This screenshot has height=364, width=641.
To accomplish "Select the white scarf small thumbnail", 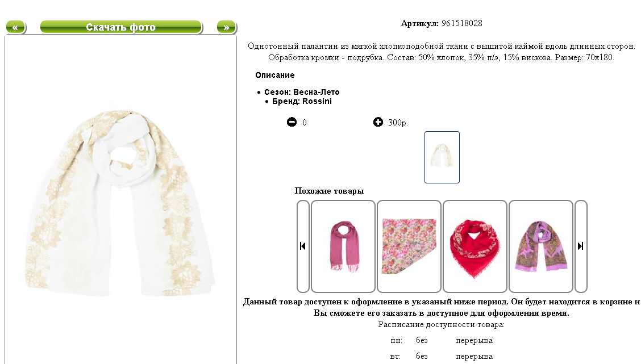I will (442, 157).
